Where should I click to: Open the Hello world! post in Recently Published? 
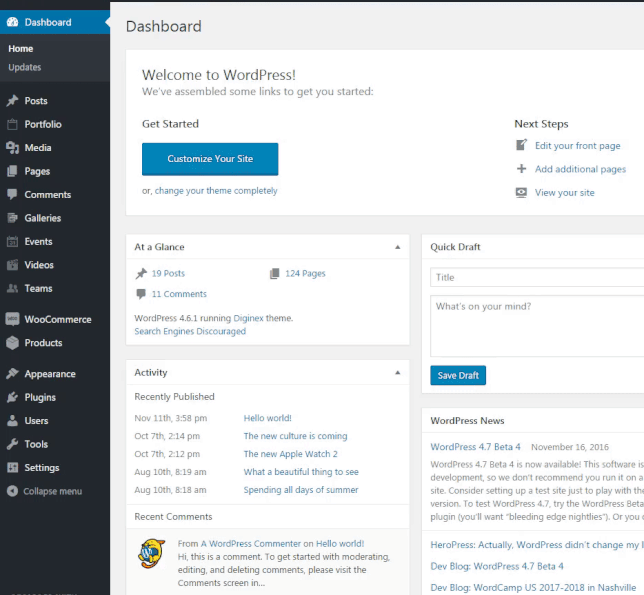267,418
